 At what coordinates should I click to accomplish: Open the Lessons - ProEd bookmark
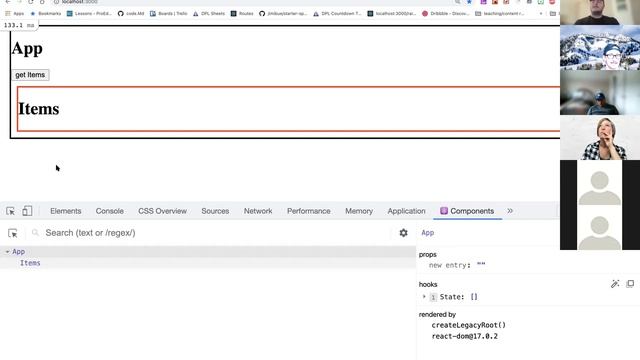89,13
